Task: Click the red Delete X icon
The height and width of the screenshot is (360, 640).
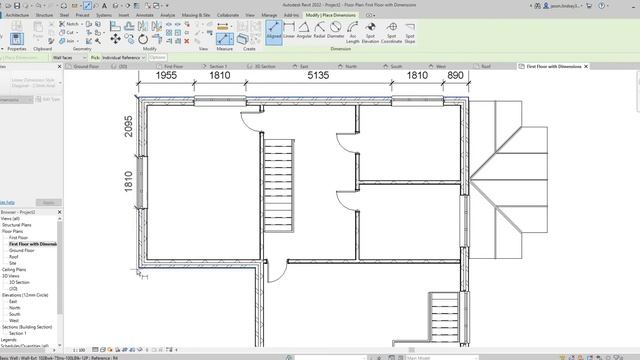Action: (x=187, y=41)
